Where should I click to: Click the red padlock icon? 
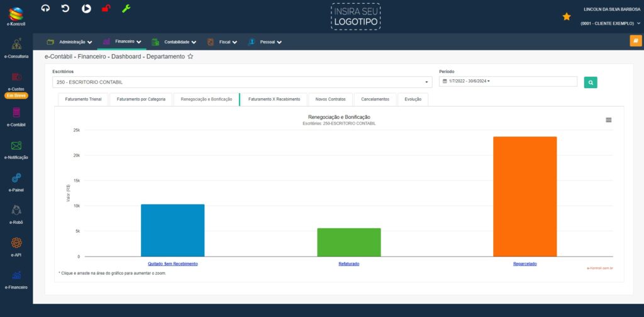(x=106, y=8)
